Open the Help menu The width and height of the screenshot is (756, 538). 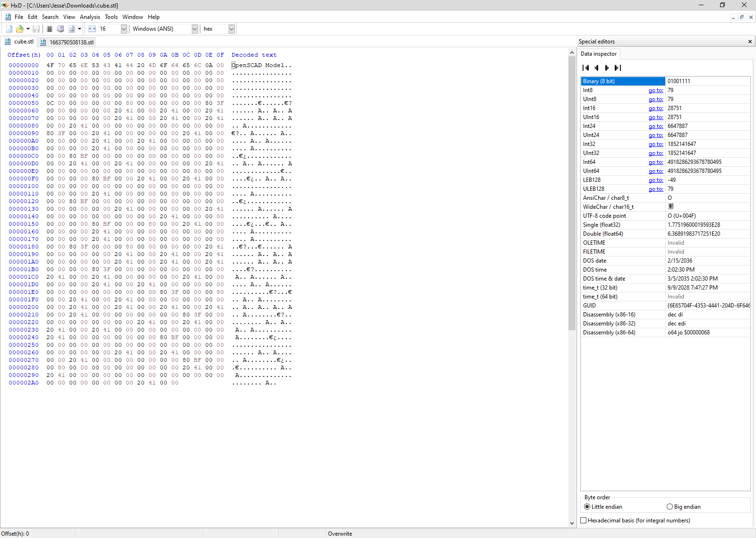coord(154,17)
